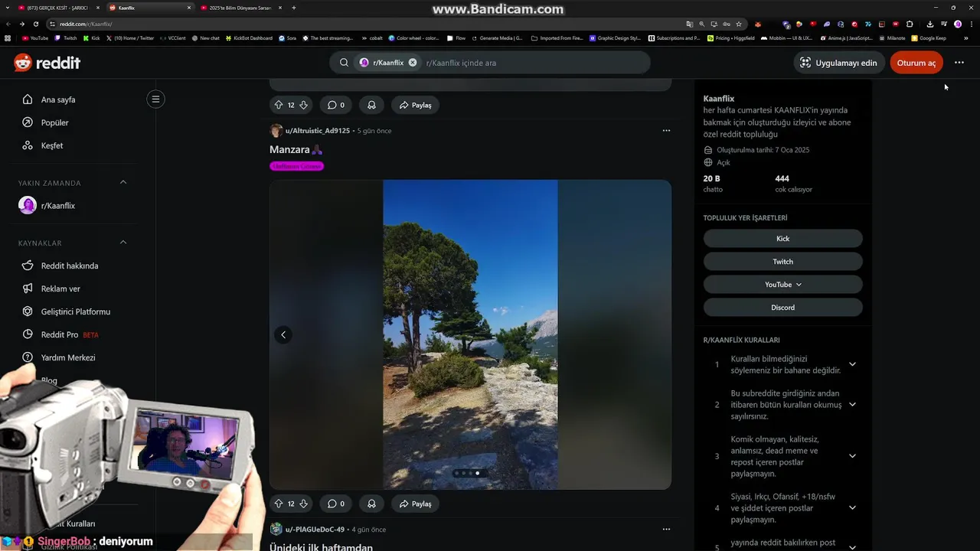Image resolution: width=980 pixels, height=551 pixels.
Task: Open u/Altruistic_Ad9125 user profile
Action: coord(317,131)
